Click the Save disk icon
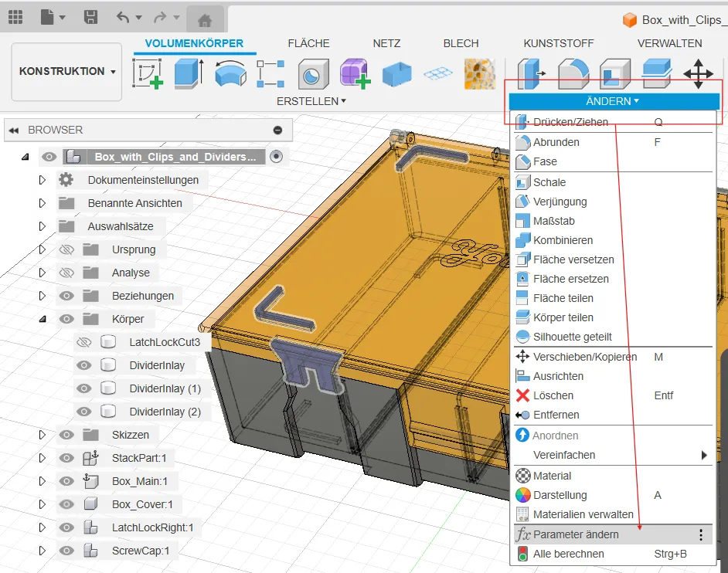Viewport: 728px width, 573px height. 90,17
